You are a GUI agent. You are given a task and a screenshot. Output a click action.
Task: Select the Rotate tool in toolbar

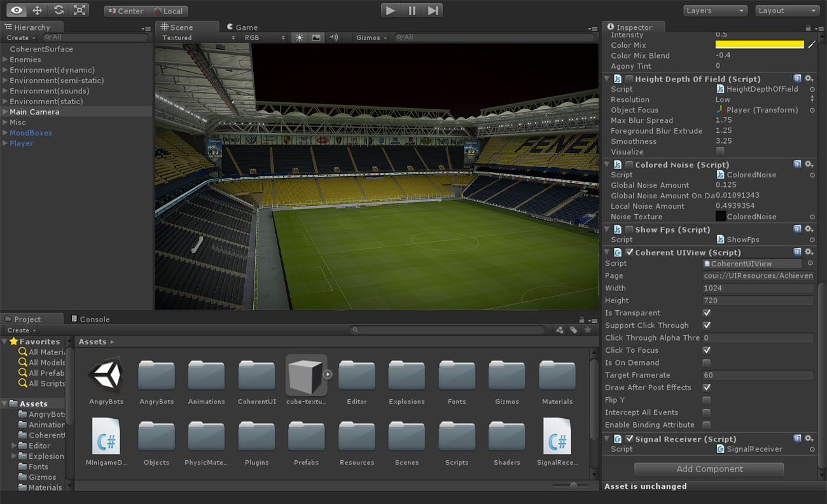59,10
